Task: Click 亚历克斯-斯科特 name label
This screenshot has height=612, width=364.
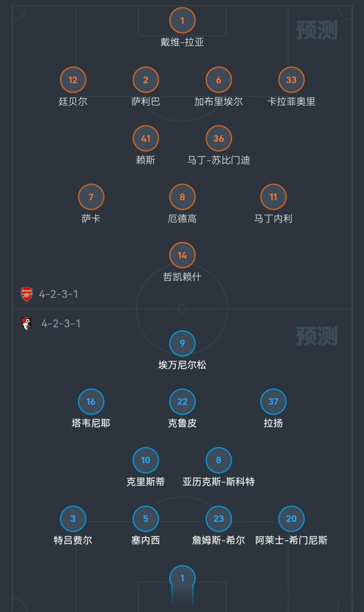Action: pyautogui.click(x=219, y=482)
